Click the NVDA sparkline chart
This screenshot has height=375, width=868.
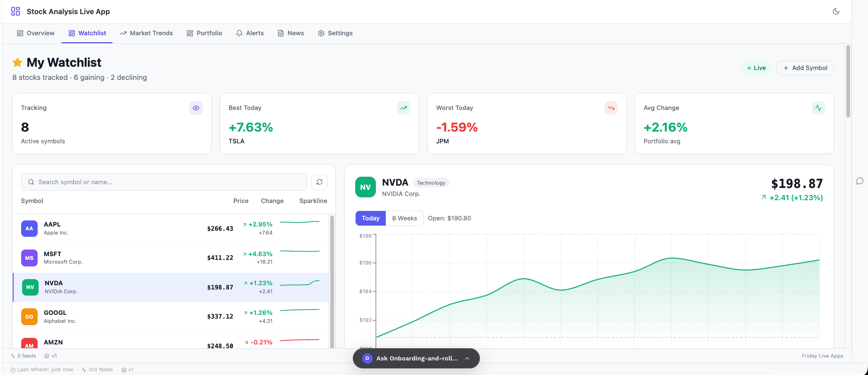[300, 283]
